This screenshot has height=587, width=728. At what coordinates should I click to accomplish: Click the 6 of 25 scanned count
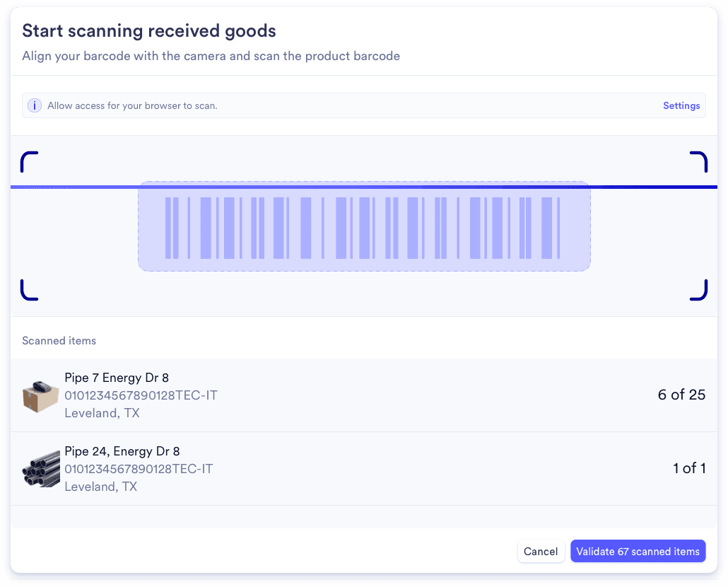point(681,395)
